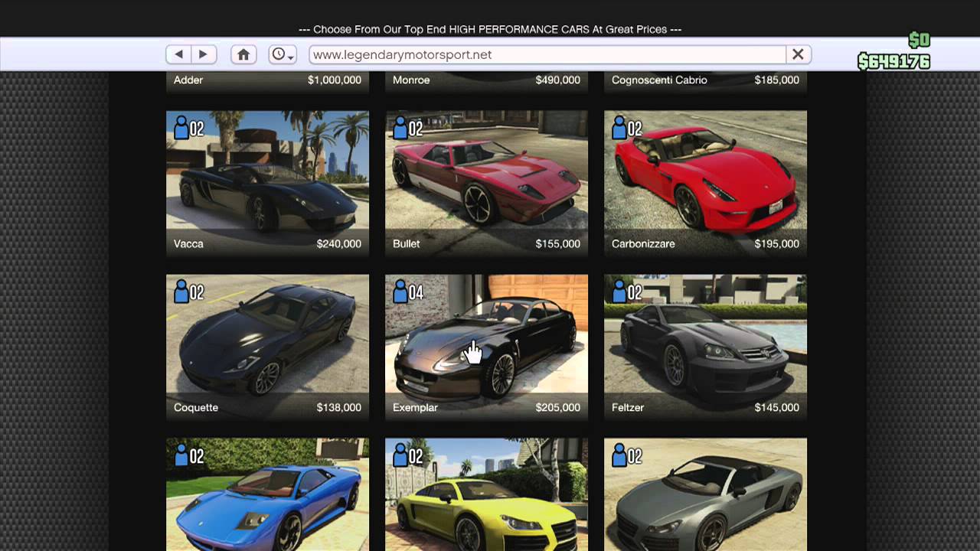Open the Feltzer car photo

pyautogui.click(x=705, y=347)
